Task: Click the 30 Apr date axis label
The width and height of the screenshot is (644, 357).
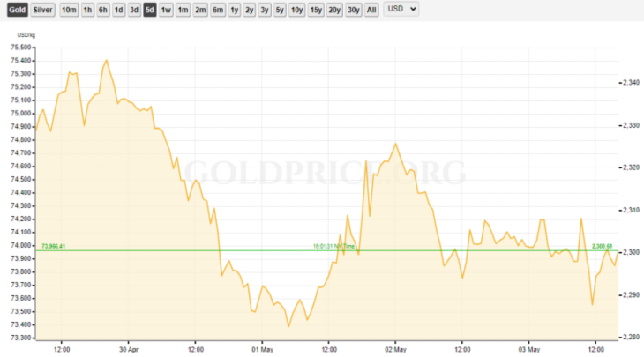Action: point(129,350)
